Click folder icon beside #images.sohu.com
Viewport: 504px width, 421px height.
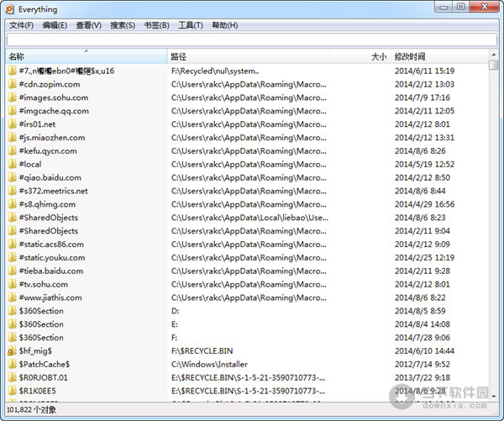click(x=12, y=97)
